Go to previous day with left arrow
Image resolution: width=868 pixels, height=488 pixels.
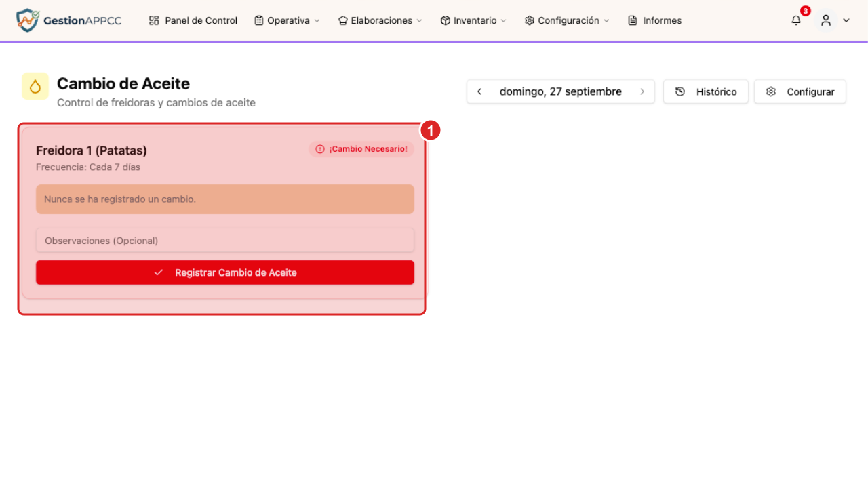479,91
